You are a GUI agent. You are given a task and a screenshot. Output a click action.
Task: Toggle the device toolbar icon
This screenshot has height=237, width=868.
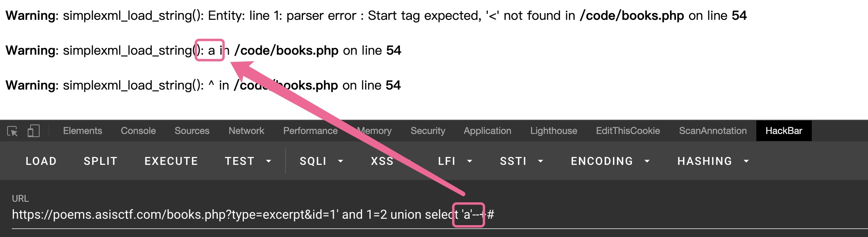(34, 131)
